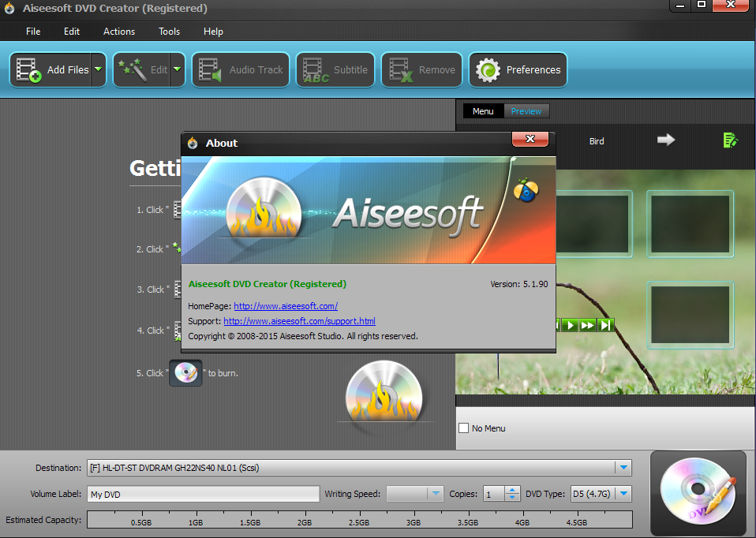Select the lower-right menu thumbnail frame

click(x=690, y=315)
